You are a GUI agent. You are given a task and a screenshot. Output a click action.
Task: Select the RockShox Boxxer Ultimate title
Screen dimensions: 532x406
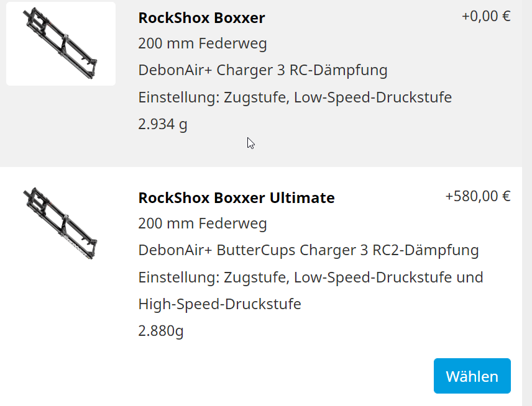pos(236,198)
